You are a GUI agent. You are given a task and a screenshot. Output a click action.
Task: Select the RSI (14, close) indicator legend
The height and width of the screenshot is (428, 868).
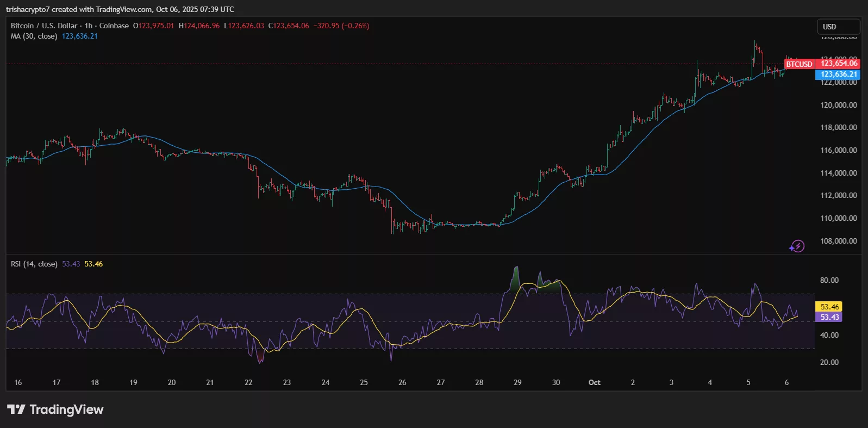point(34,264)
